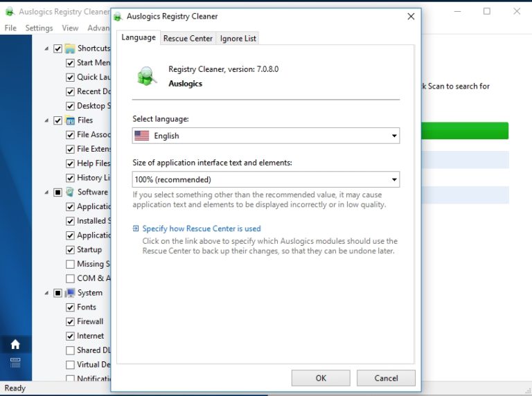Click the expand icon beside the Rescue Center link

(x=136, y=228)
